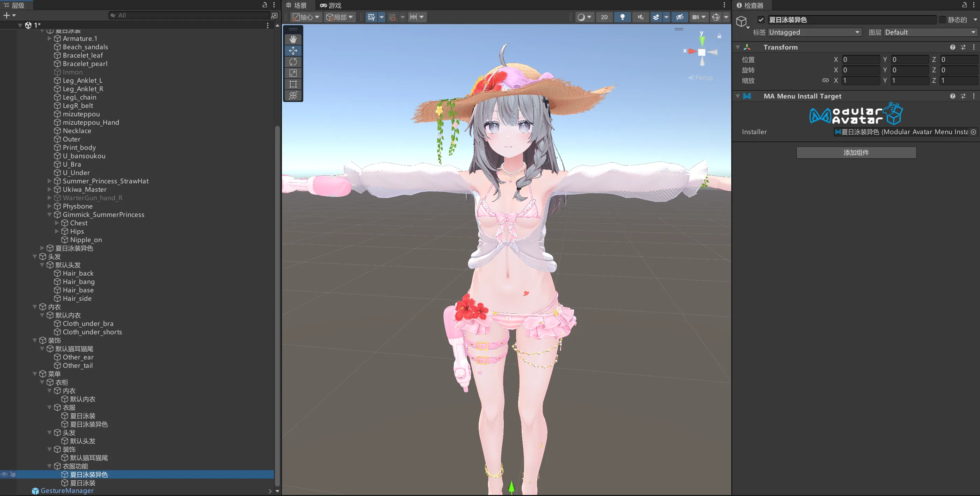The image size is (980, 496).
Task: Select the Rect transform tool
Action: (293, 84)
